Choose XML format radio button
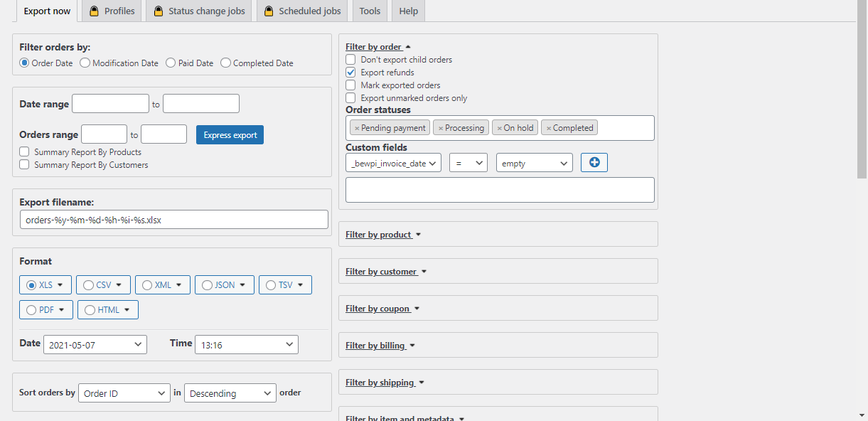Viewport: 868px width, 421px height. coord(147,285)
